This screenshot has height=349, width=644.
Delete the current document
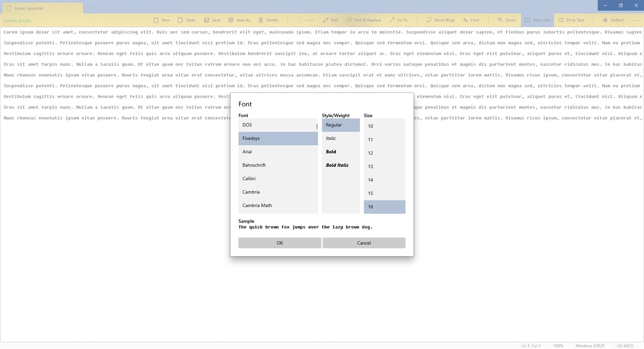(268, 20)
